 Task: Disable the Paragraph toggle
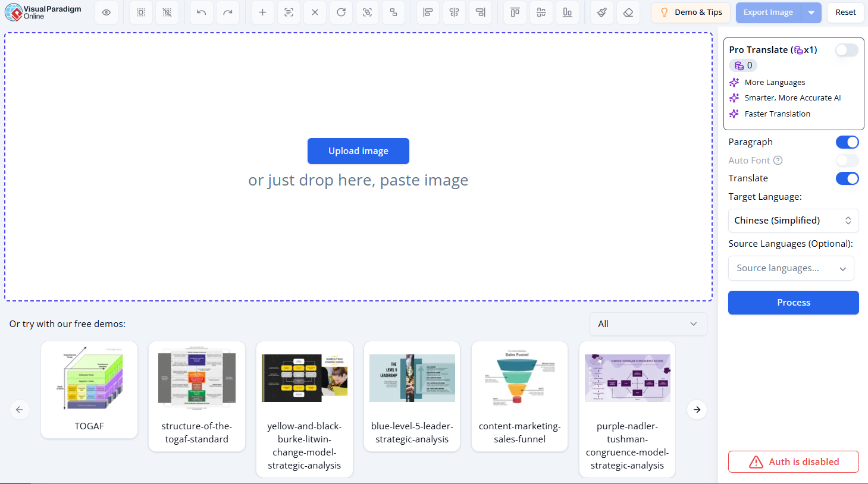(847, 142)
